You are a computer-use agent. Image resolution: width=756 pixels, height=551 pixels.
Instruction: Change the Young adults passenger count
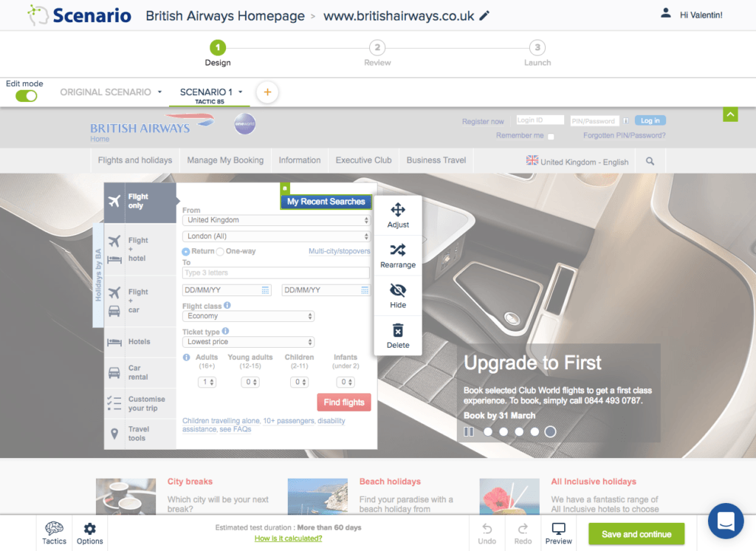pos(250,382)
